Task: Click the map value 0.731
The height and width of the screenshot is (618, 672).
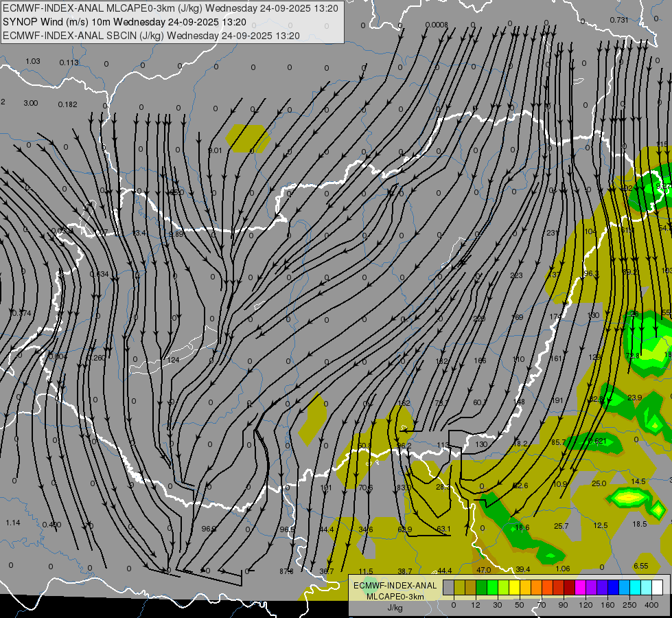Action: [619, 20]
